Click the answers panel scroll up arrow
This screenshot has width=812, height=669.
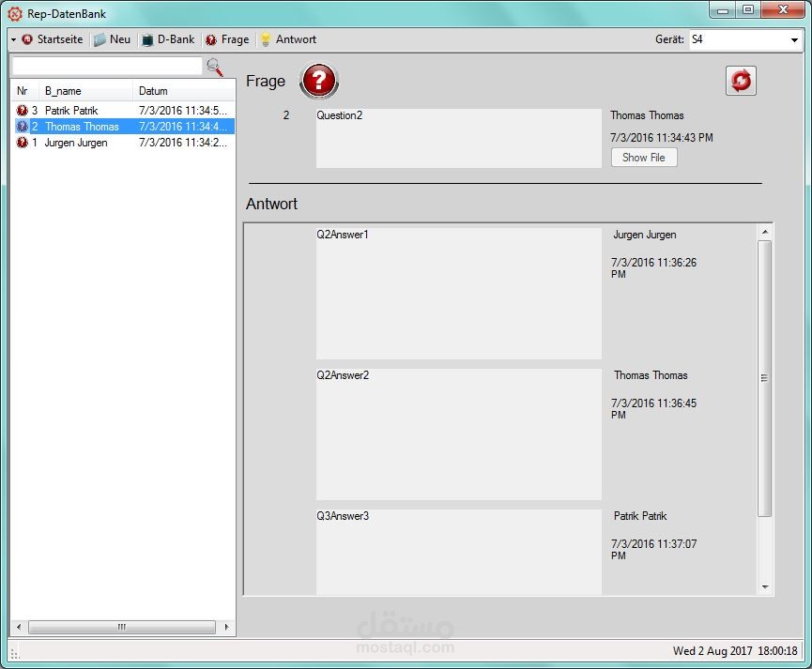point(765,232)
